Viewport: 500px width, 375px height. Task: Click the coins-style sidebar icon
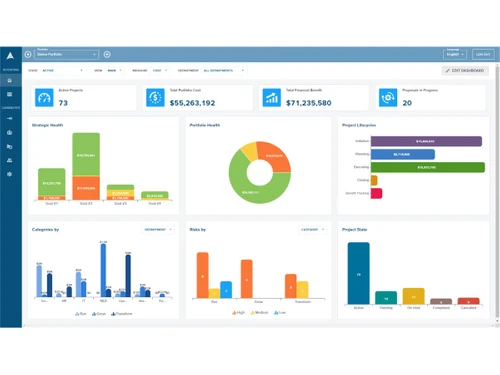pos(10,146)
